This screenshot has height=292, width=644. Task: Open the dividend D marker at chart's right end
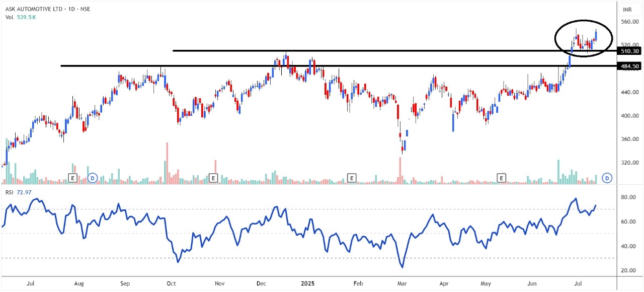[607, 178]
